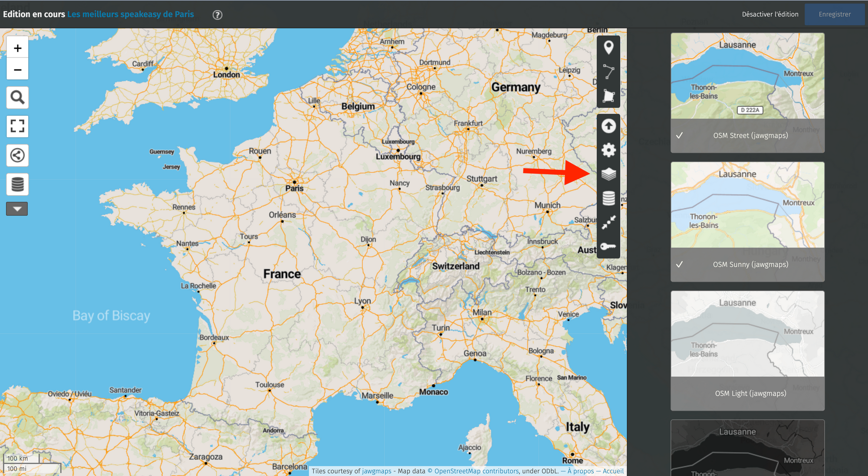Choose the OSM Sunny (jawgmaps) thumbnail
Screen dimensions: 868x476
(747, 222)
